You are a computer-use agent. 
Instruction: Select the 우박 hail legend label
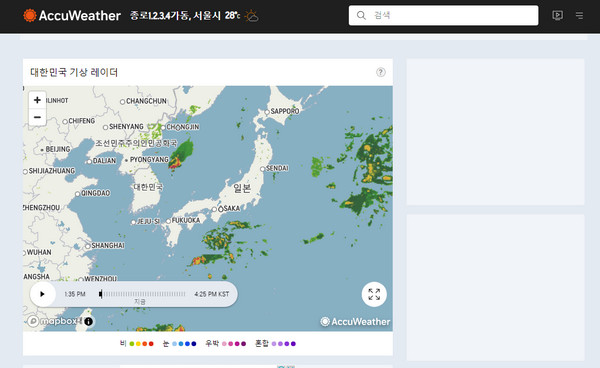coord(212,343)
